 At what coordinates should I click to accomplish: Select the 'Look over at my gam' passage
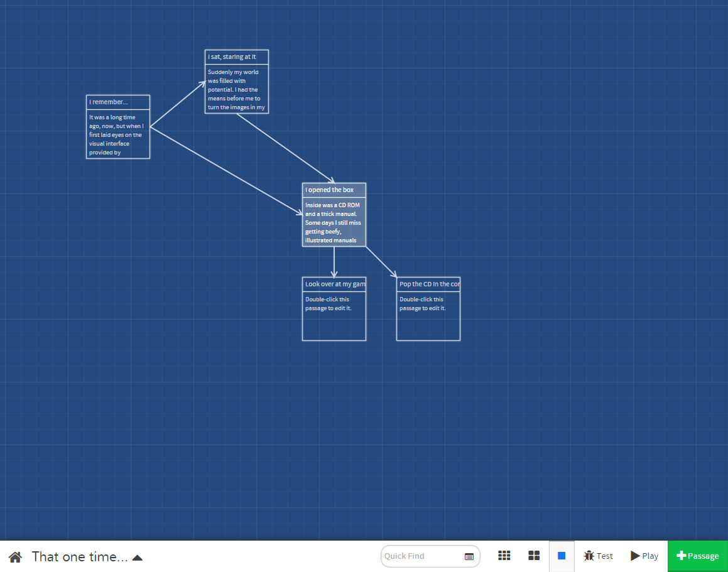334,309
